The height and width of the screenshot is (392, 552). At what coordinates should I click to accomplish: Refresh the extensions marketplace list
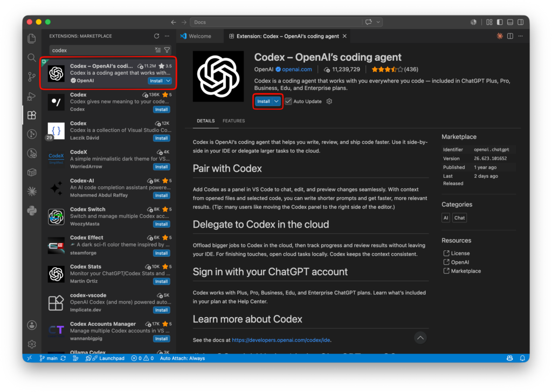click(157, 36)
